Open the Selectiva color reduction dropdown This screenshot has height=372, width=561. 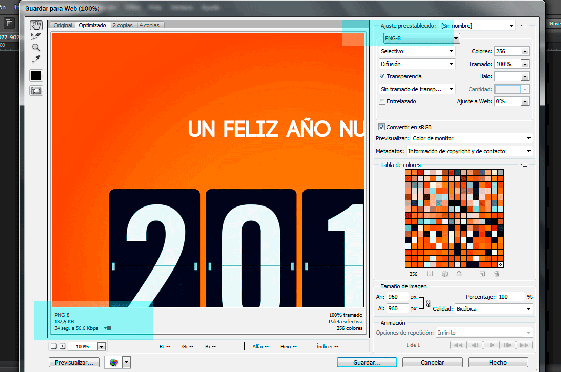[417, 51]
